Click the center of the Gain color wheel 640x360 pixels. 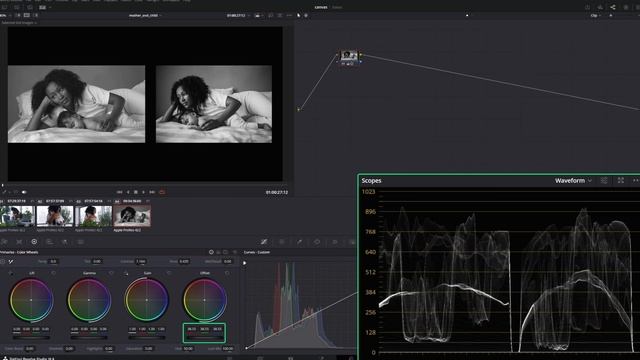147,300
